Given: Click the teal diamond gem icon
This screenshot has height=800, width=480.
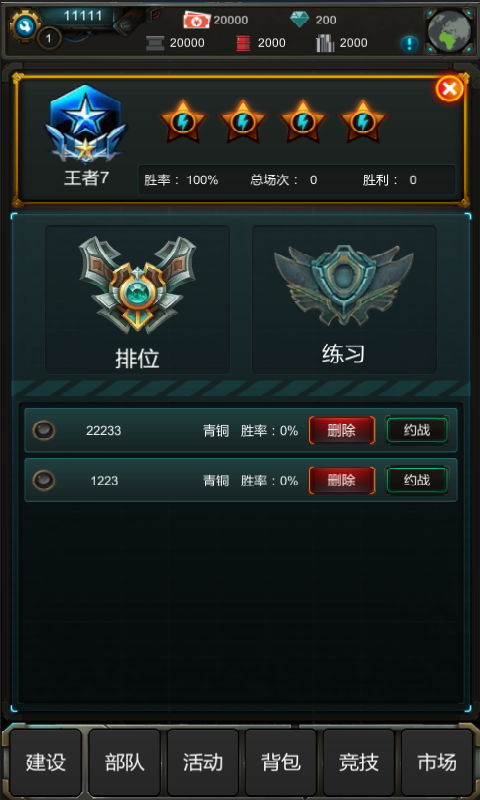Looking at the screenshot, I should [x=299, y=19].
